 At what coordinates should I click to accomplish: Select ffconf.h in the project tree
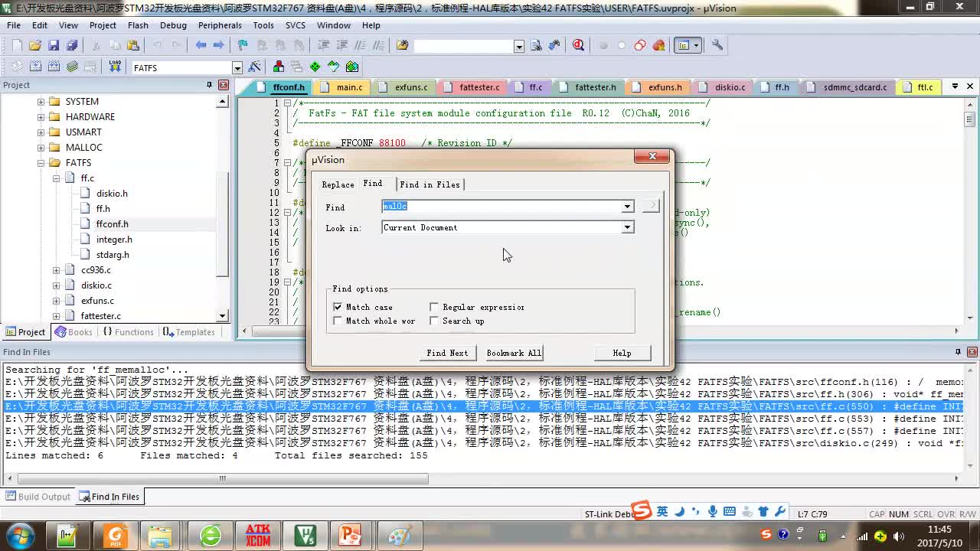(112, 223)
